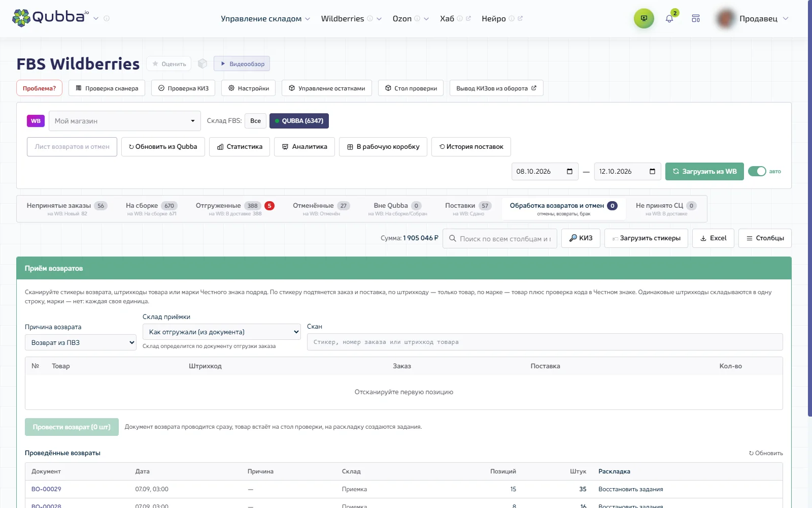
Task: Expand Управление складом menu
Action: pyautogui.click(x=265, y=18)
